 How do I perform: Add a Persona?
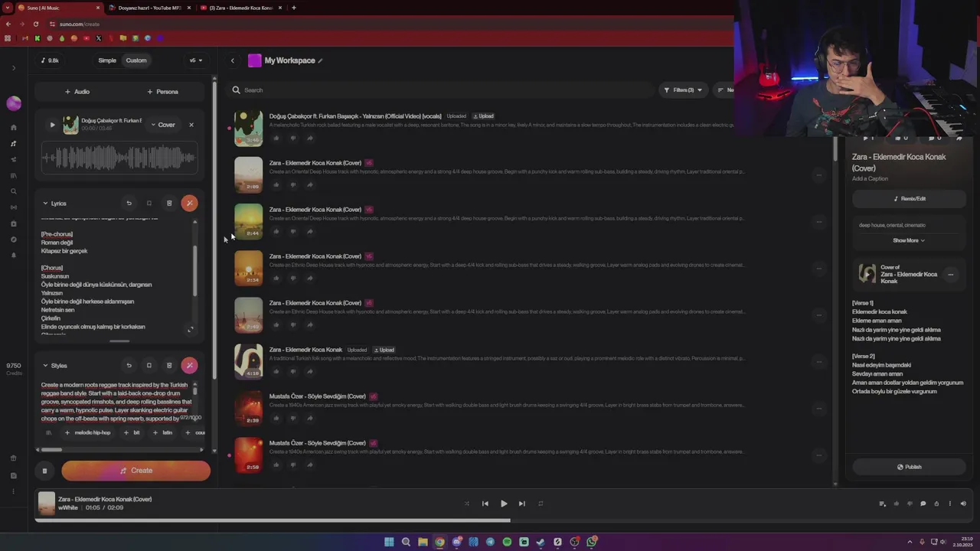click(162, 92)
